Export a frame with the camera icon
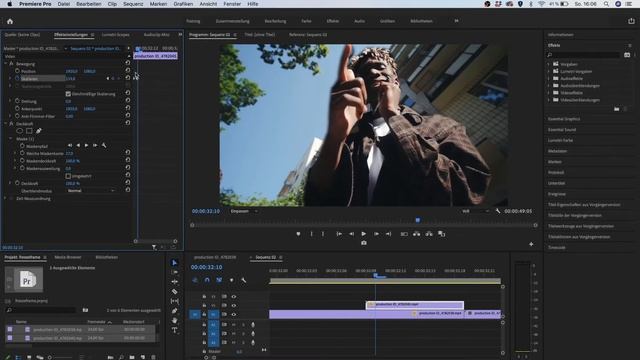This screenshot has height=360, width=640. (x=364, y=243)
